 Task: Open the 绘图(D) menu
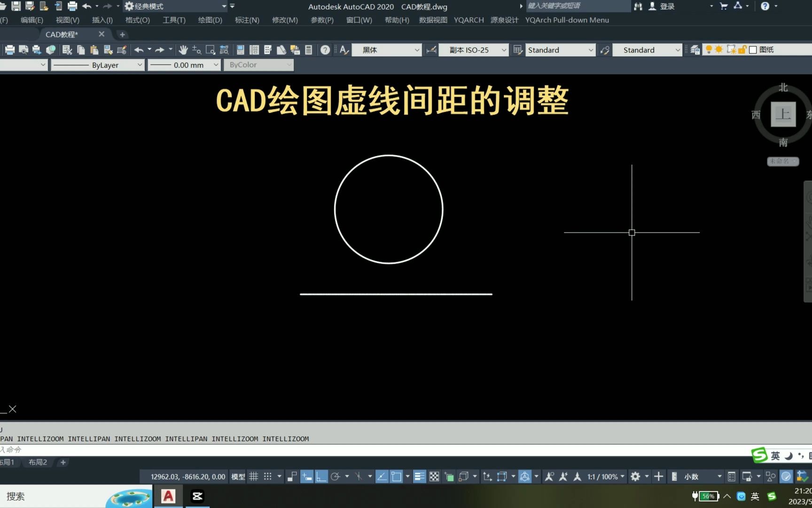(210, 20)
